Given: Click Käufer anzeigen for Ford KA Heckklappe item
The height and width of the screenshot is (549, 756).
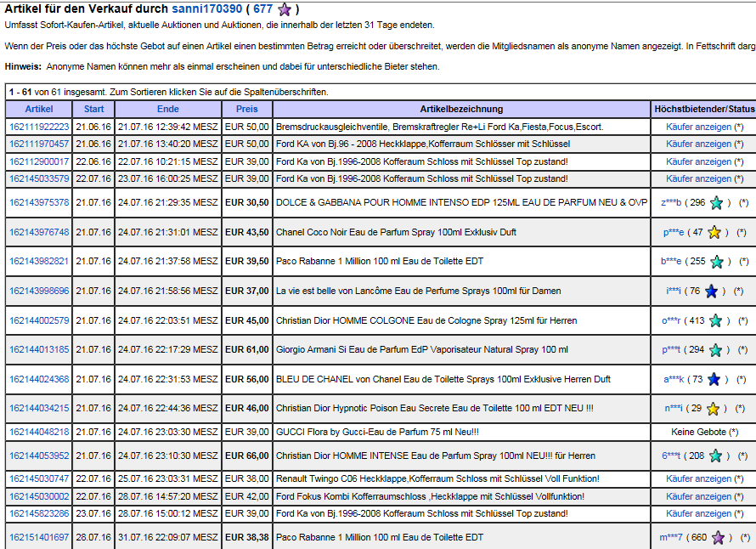Looking at the screenshot, I should click(x=698, y=144).
